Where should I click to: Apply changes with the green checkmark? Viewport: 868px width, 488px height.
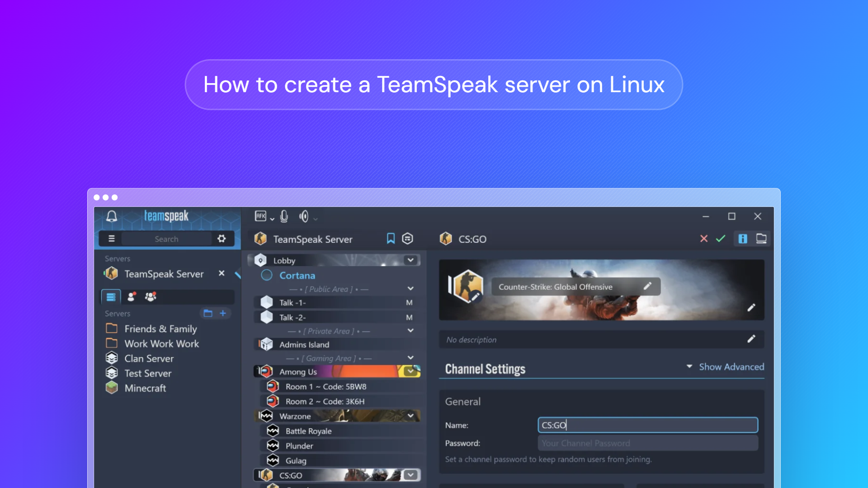(721, 239)
